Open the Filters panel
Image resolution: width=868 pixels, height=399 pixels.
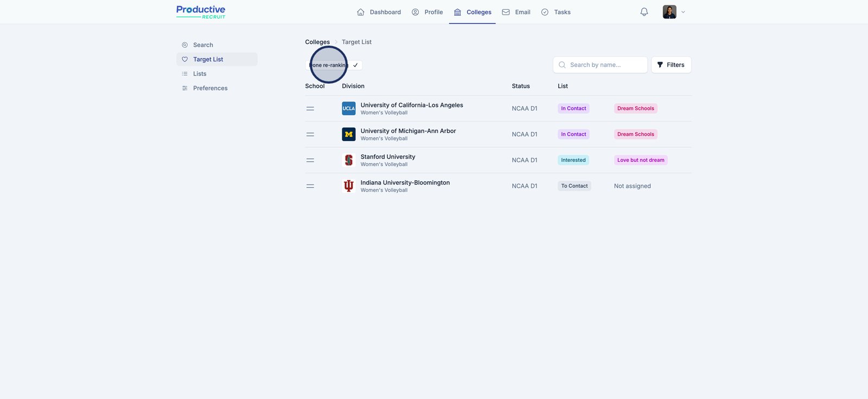pyautogui.click(x=671, y=65)
